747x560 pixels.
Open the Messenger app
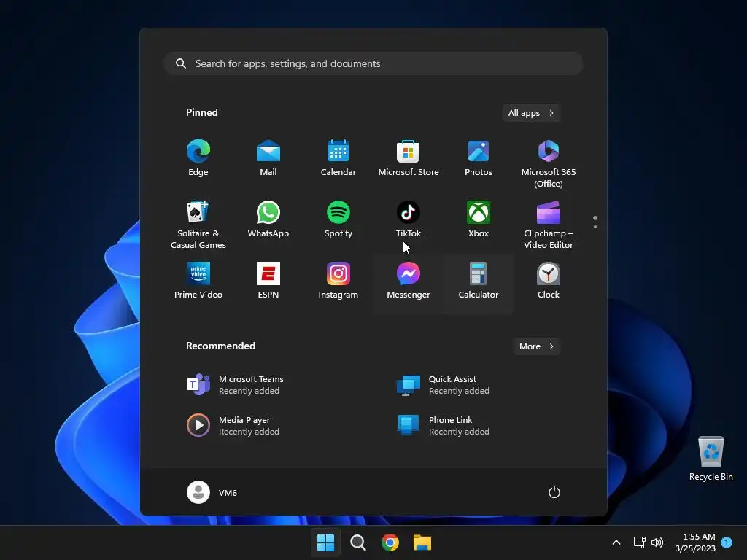[409, 281]
